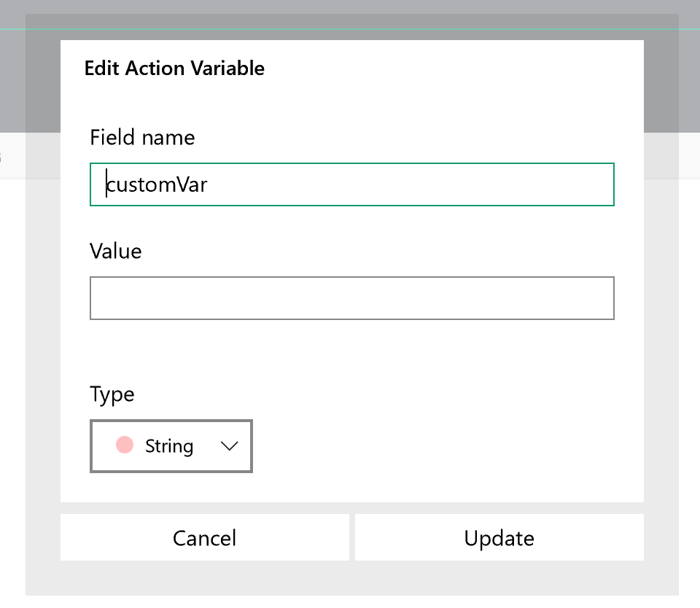Click the "Value" label above empty field
The height and width of the screenshot is (608, 700).
(116, 251)
